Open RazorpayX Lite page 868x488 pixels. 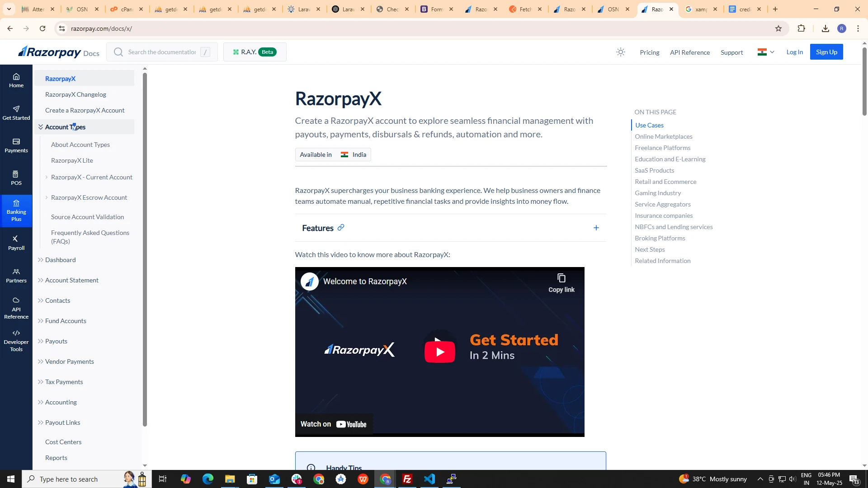coord(72,160)
